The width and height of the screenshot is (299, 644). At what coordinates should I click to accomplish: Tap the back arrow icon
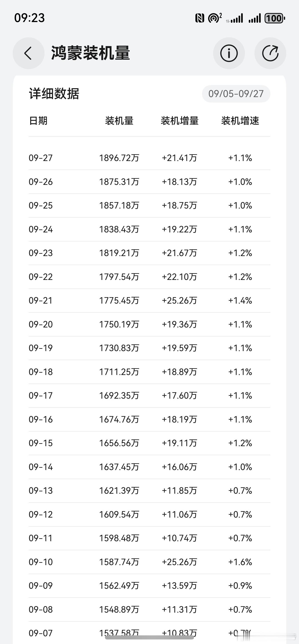pos(28,53)
